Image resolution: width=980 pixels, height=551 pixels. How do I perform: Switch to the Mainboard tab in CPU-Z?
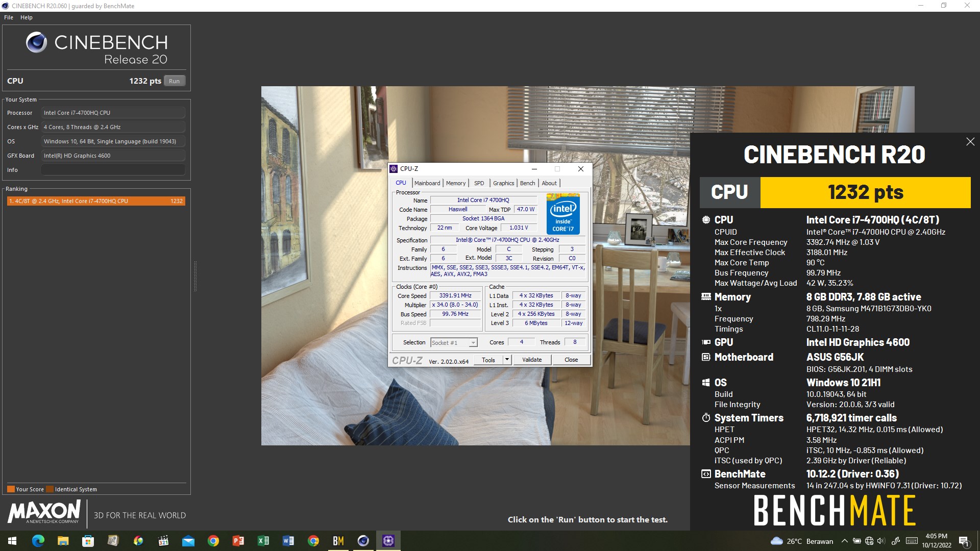coord(427,183)
